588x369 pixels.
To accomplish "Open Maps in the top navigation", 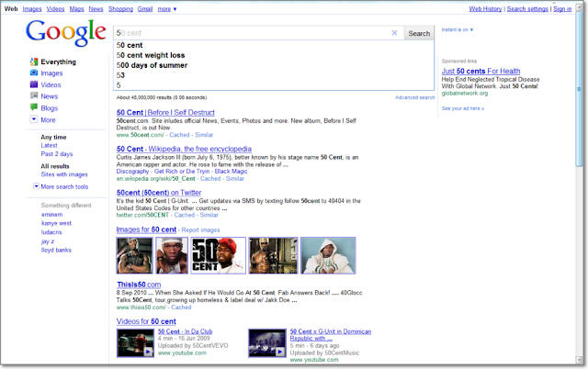I will [x=76, y=9].
